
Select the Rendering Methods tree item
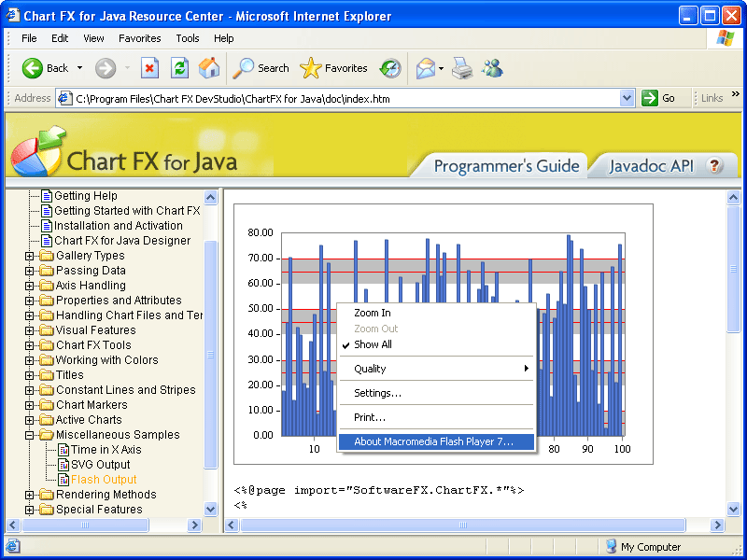pos(106,495)
